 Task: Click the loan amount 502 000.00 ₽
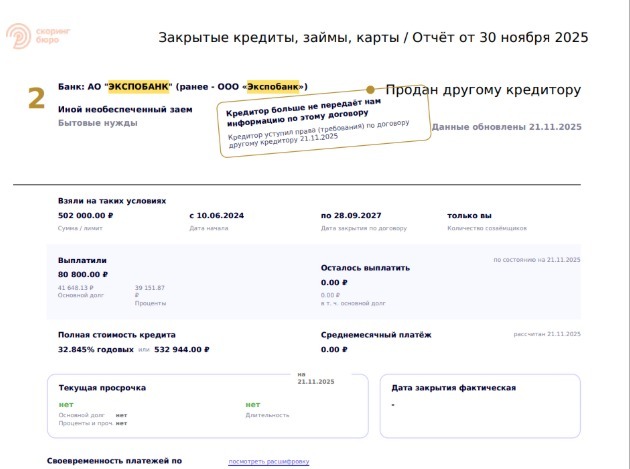[x=86, y=216]
